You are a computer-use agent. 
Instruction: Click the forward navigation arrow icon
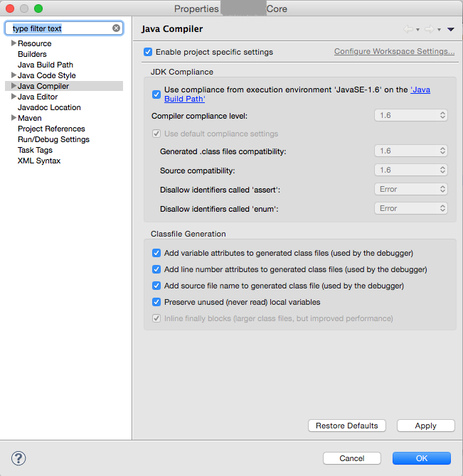click(x=430, y=29)
